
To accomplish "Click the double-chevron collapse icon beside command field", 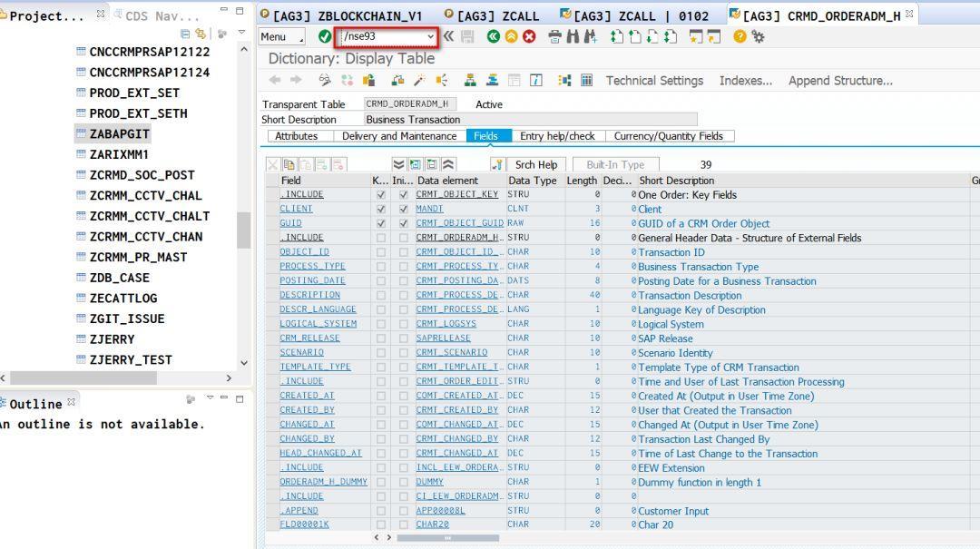I will tap(449, 36).
